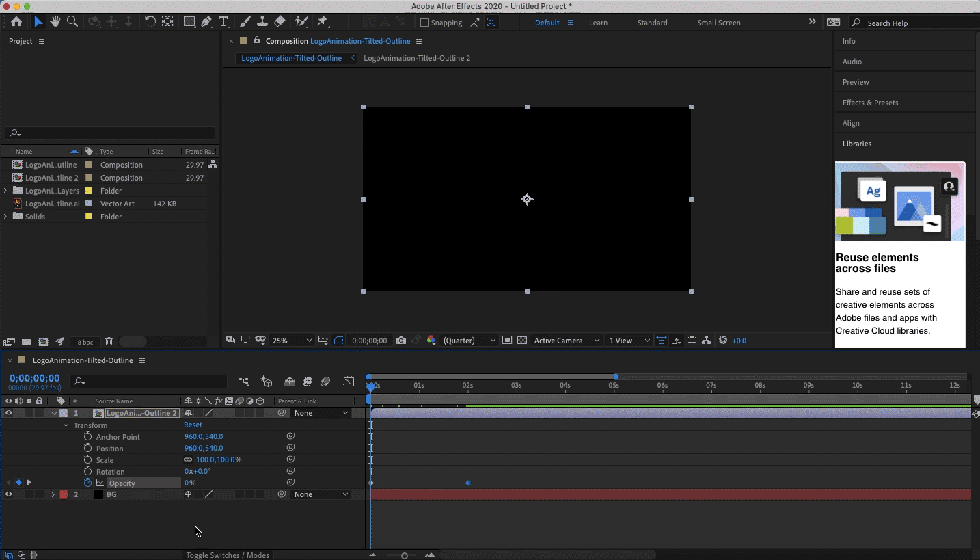Open LogoAnimation-Tilted-Outline 2 composition tab
The height and width of the screenshot is (560, 980).
417,58
